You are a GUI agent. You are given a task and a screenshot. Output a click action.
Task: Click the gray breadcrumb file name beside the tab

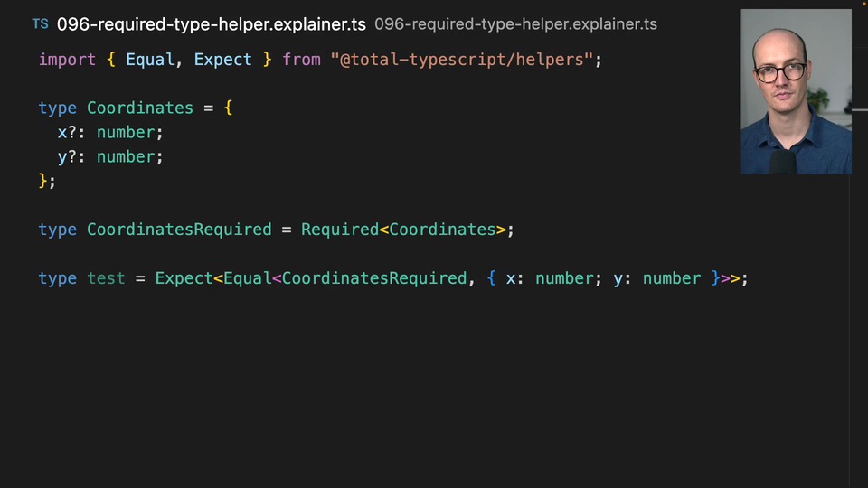[515, 24]
